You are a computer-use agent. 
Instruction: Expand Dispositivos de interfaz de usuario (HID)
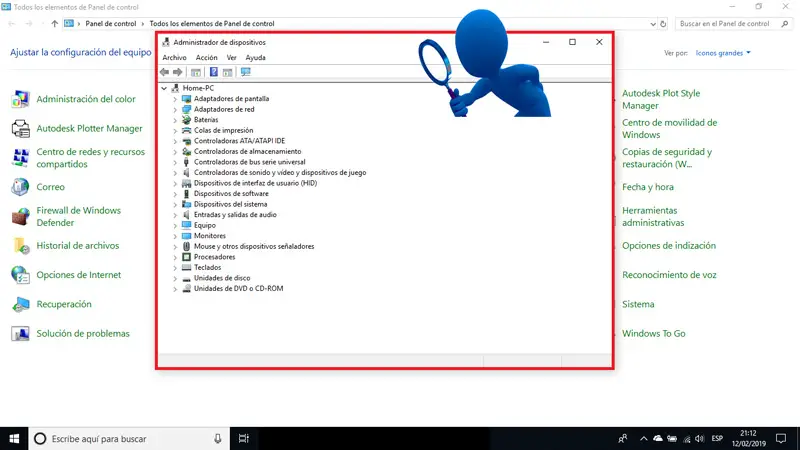tap(175, 183)
